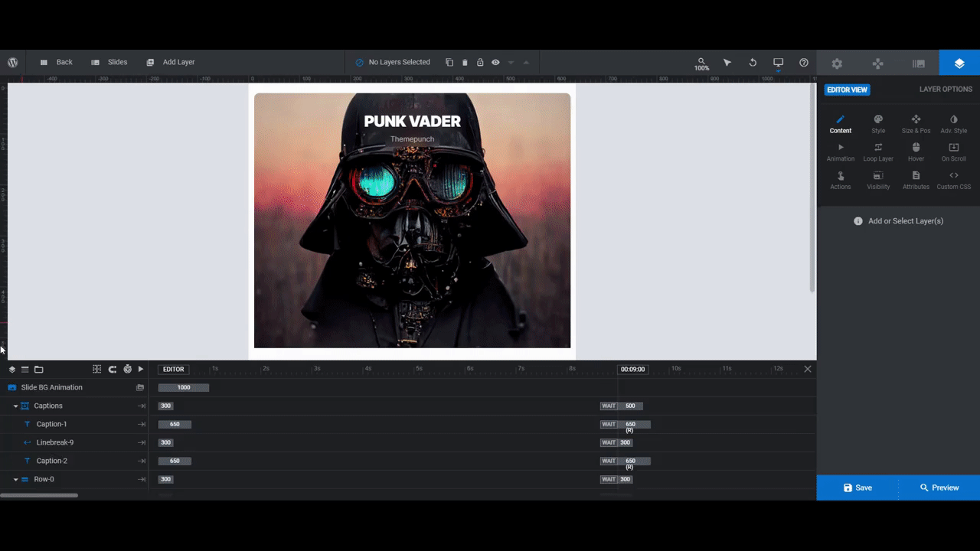Play the timeline animation
980x551 pixels.
point(141,369)
